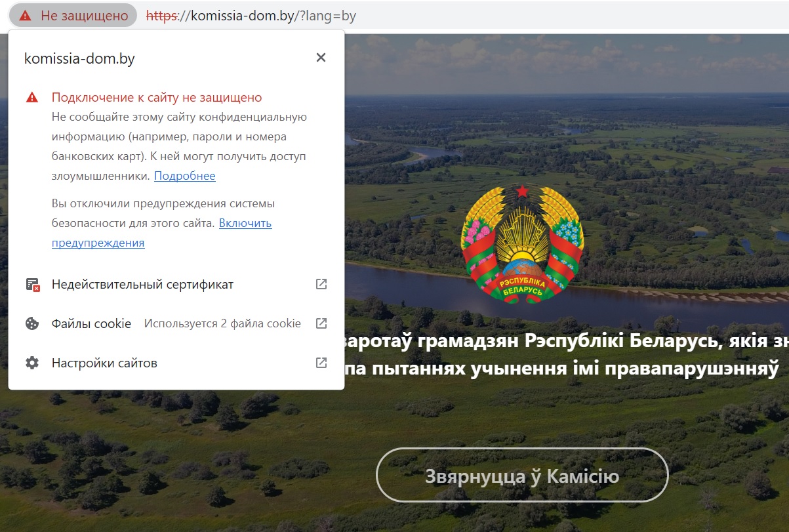Click the komissia-dom.by URL in address bar
The image size is (789, 532).
tap(251, 16)
